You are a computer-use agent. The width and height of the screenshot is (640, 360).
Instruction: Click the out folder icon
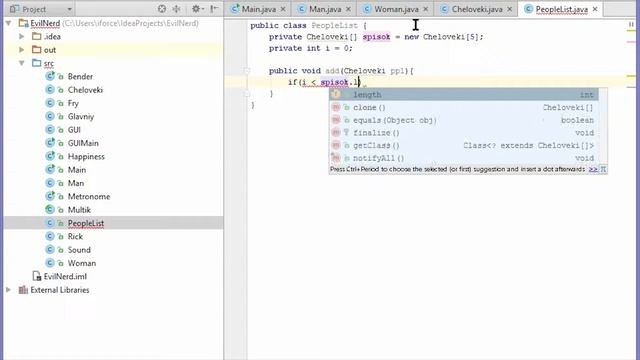point(37,49)
